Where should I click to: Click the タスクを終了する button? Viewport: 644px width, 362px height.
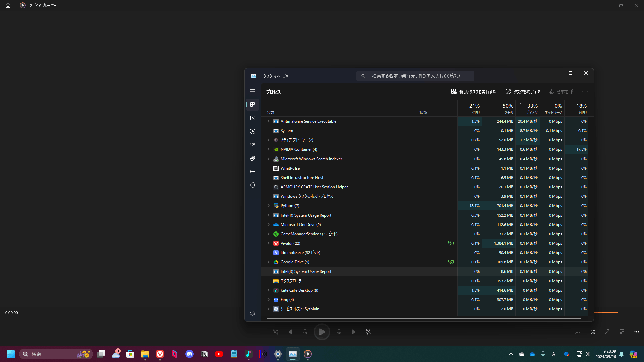523,92
